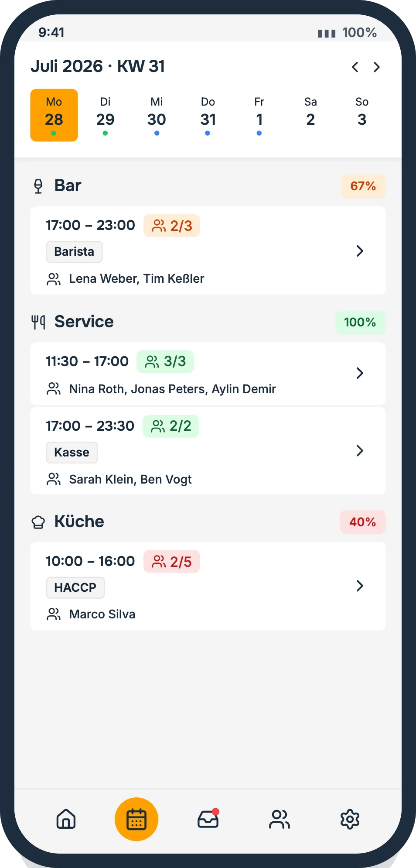
Task: Go to previous week arrow
Action: (x=355, y=67)
